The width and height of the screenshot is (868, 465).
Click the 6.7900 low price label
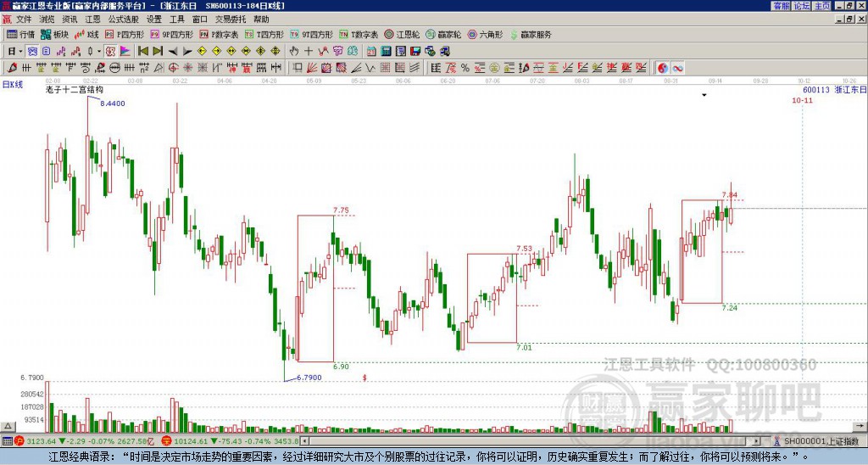[309, 378]
